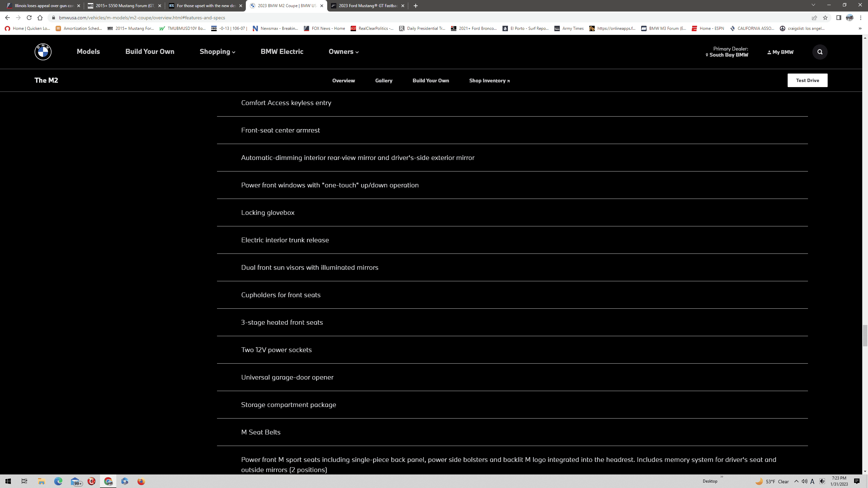Click the Chrome profile avatar icon
This screenshot has width=868, height=488.
[850, 18]
